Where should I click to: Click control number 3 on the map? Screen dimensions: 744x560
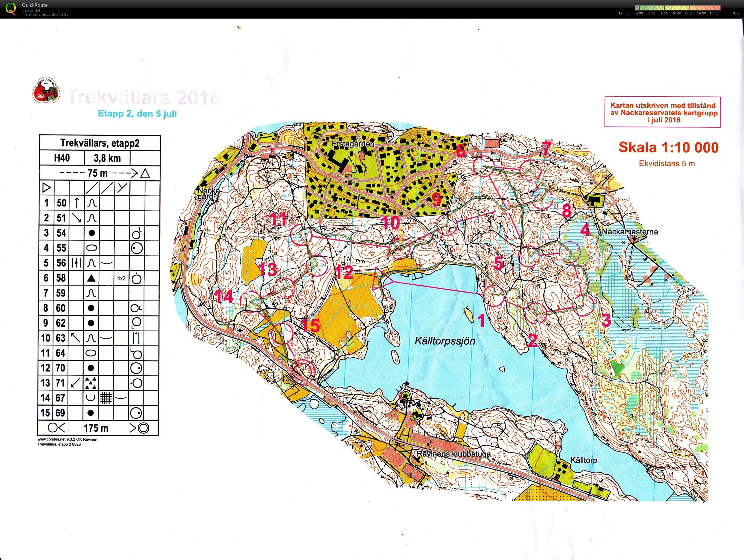pyautogui.click(x=606, y=320)
